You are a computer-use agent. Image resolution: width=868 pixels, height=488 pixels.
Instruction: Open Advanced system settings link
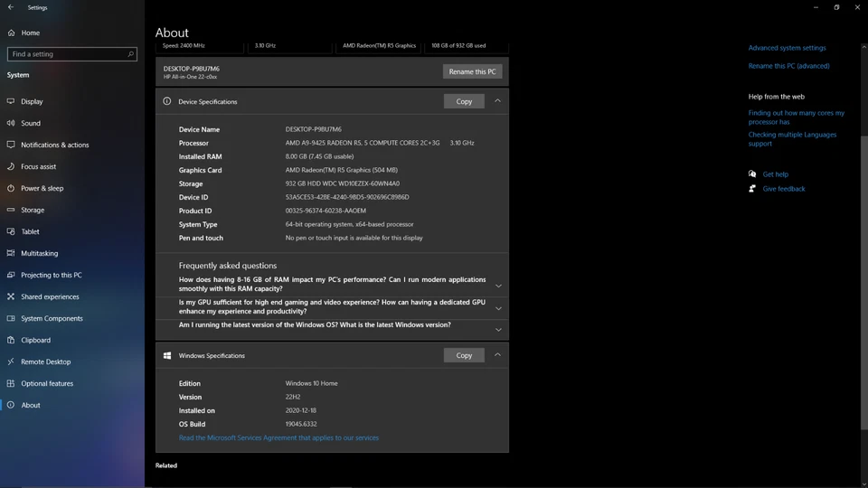coord(787,48)
